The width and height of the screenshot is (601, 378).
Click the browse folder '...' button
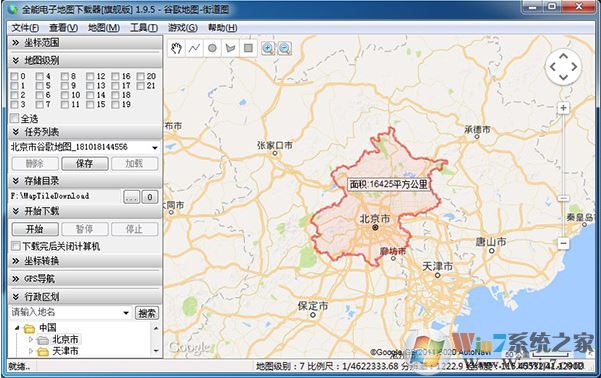[x=131, y=197]
